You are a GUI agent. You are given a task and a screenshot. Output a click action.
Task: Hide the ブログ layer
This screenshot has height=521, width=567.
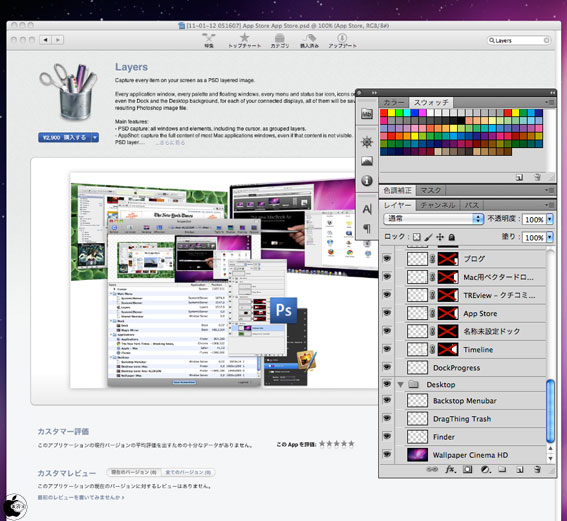pyautogui.click(x=387, y=258)
